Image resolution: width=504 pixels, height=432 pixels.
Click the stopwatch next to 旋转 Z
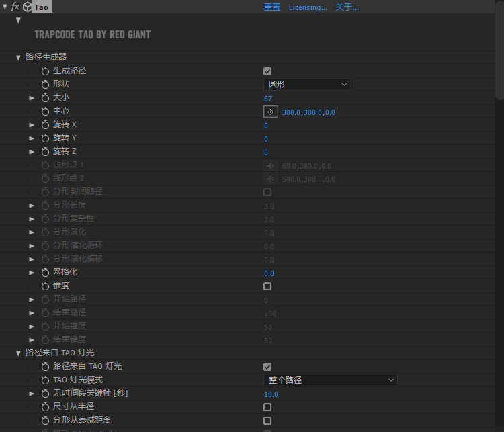(x=45, y=152)
